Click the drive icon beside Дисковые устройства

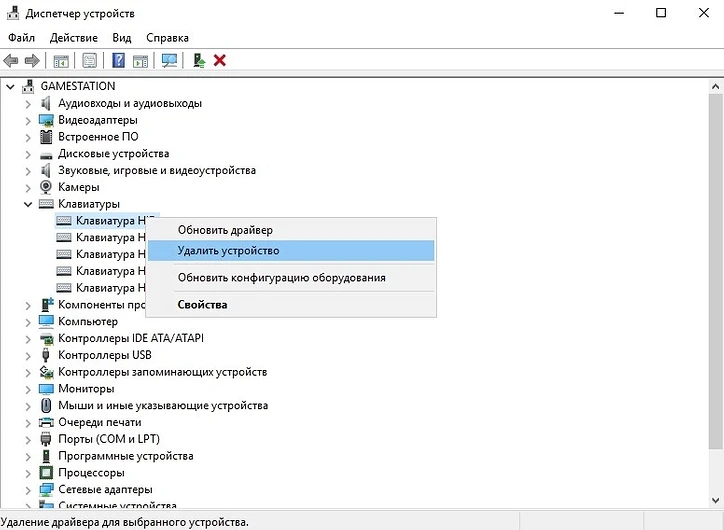tap(46, 155)
